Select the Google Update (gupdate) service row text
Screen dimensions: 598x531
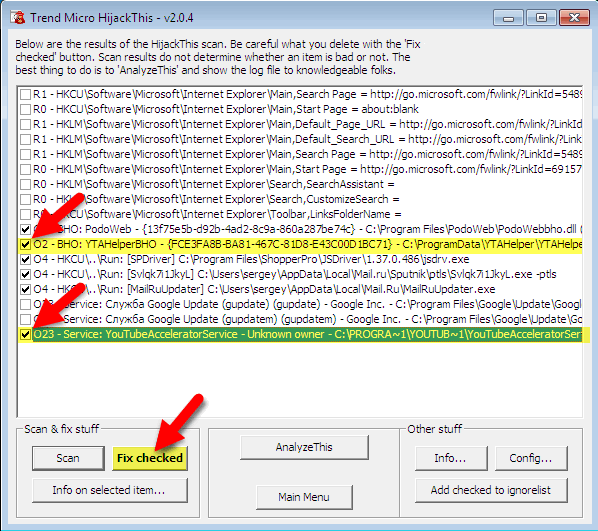click(307, 304)
